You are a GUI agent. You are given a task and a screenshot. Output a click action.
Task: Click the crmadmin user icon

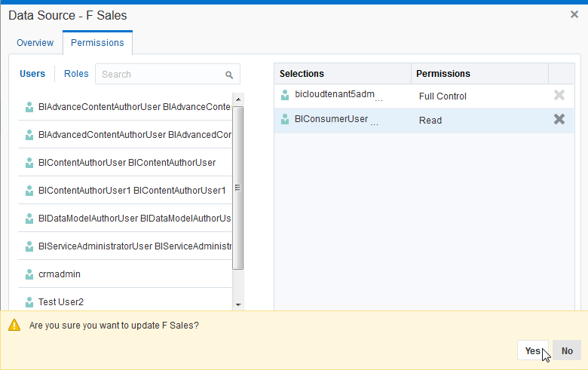click(x=29, y=274)
